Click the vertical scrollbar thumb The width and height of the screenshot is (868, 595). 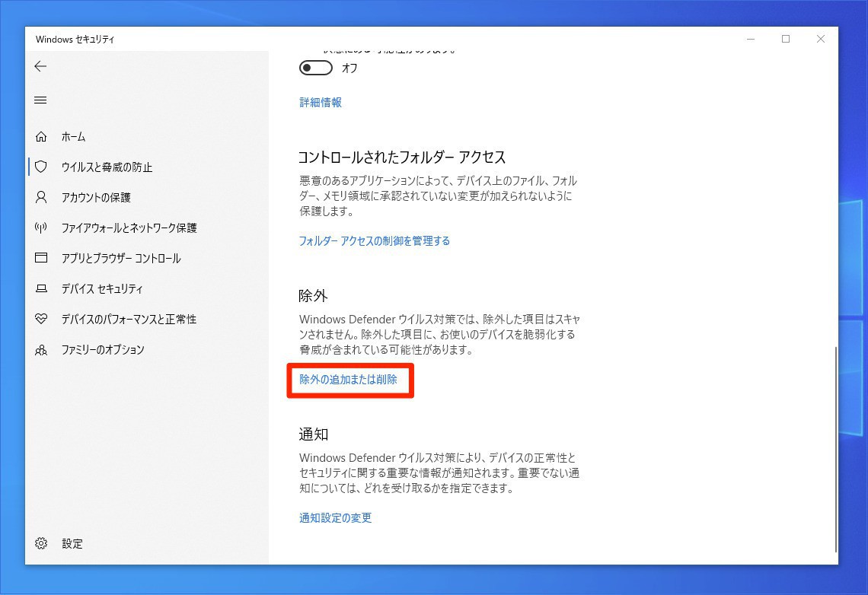point(835,448)
